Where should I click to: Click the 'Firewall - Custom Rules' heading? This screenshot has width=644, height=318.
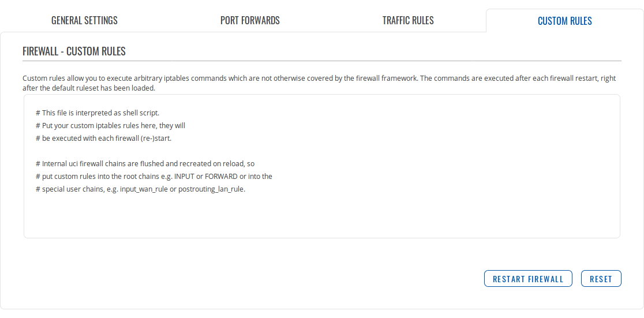point(74,51)
